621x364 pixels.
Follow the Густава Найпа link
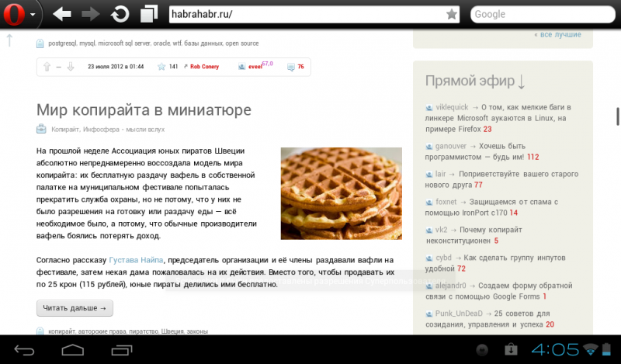tap(136, 260)
